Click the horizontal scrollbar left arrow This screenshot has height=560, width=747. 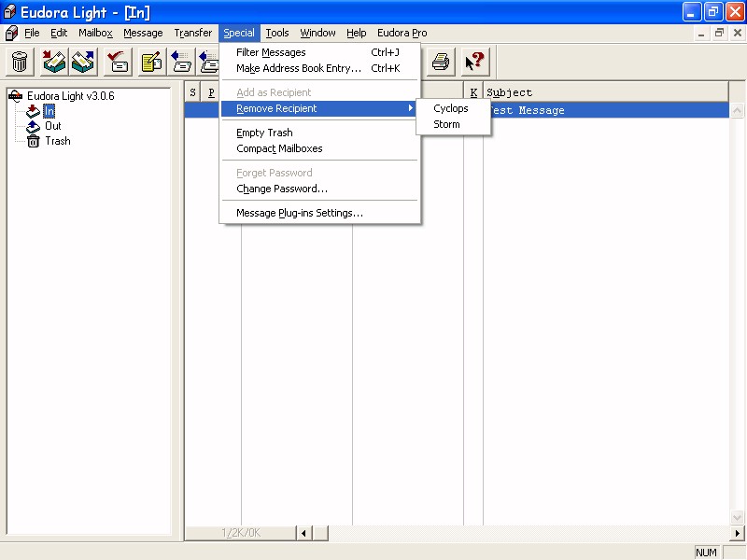[x=304, y=533]
